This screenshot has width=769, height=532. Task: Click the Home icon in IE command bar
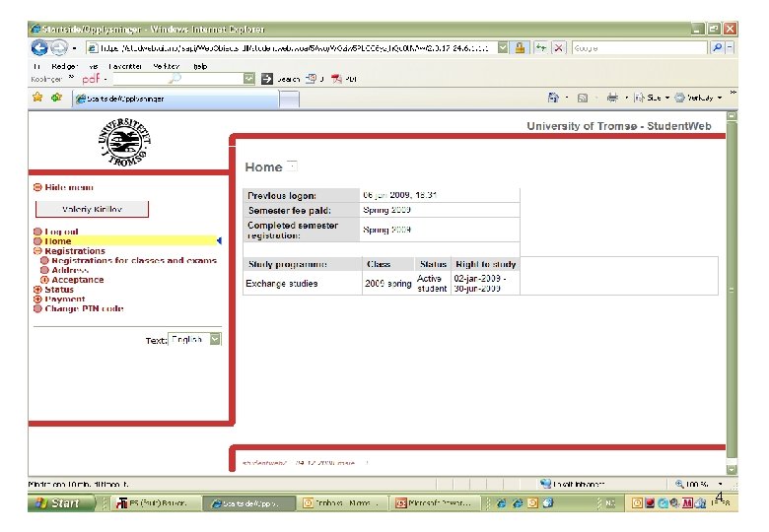pyautogui.click(x=553, y=98)
